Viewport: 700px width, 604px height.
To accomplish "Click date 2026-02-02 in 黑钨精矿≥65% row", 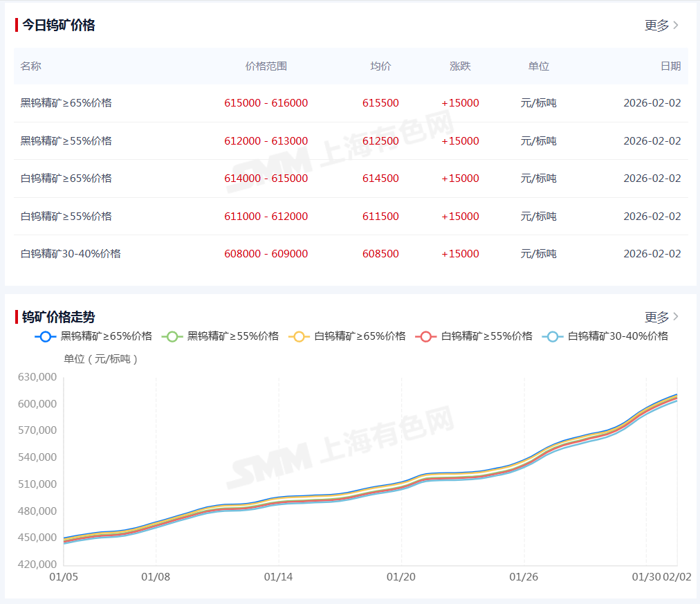I will [652, 103].
